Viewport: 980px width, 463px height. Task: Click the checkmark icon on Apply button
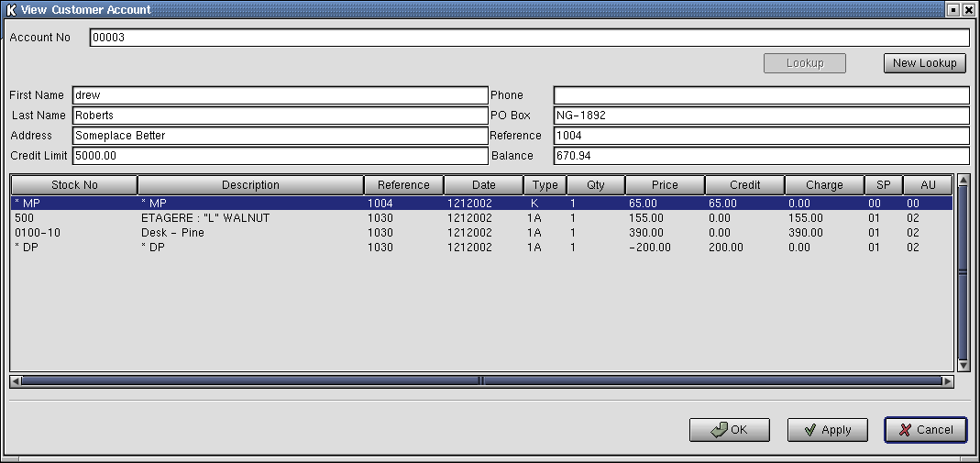[810, 430]
